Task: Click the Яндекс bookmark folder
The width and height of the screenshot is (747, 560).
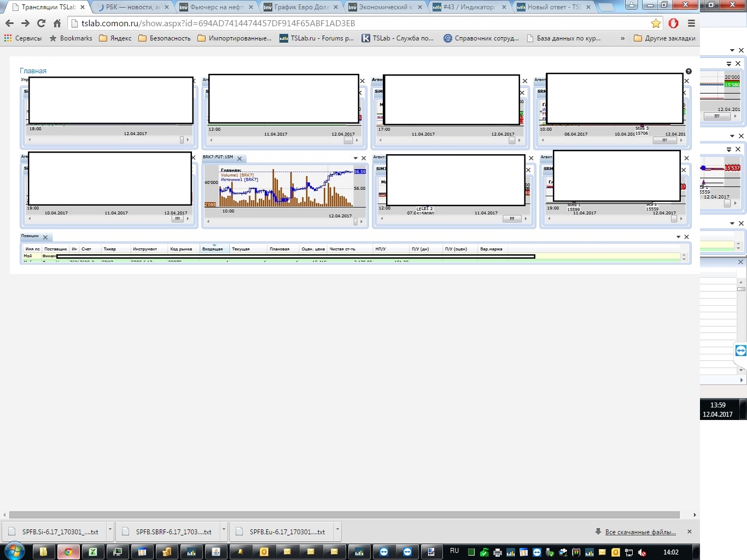Action: pos(115,38)
